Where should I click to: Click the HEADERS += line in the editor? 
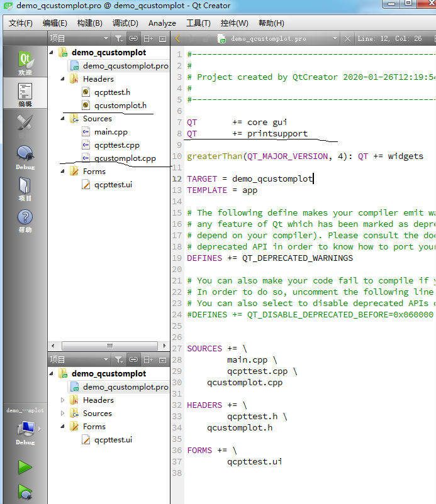pos(216,405)
